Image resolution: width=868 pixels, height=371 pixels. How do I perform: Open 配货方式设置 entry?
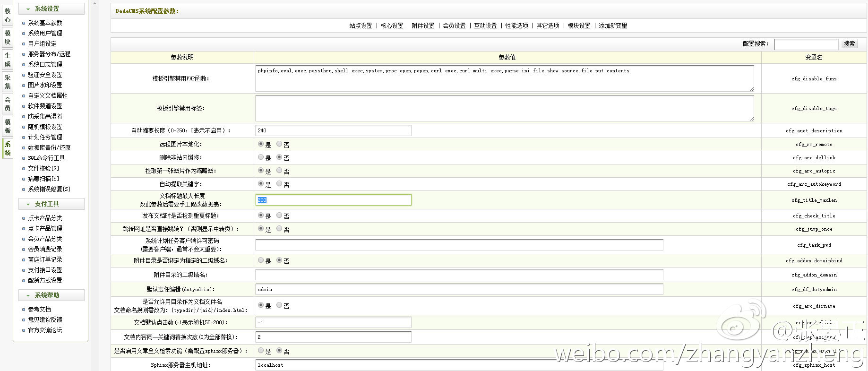45,280
